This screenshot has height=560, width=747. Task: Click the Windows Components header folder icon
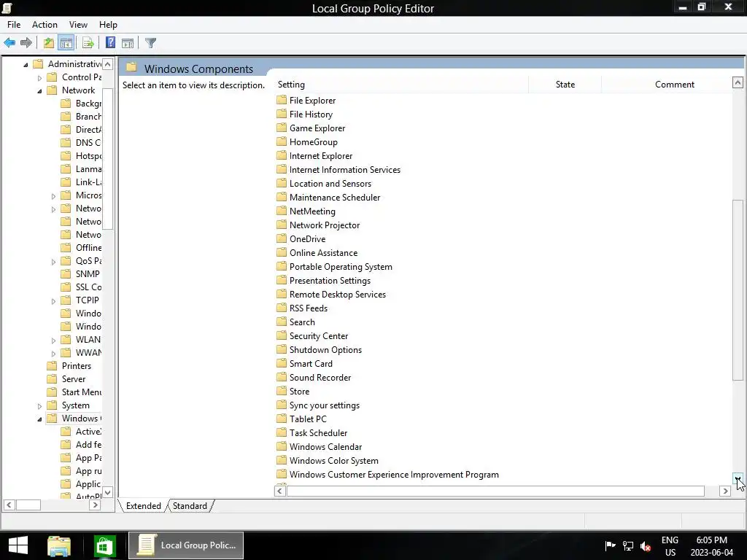pos(132,68)
